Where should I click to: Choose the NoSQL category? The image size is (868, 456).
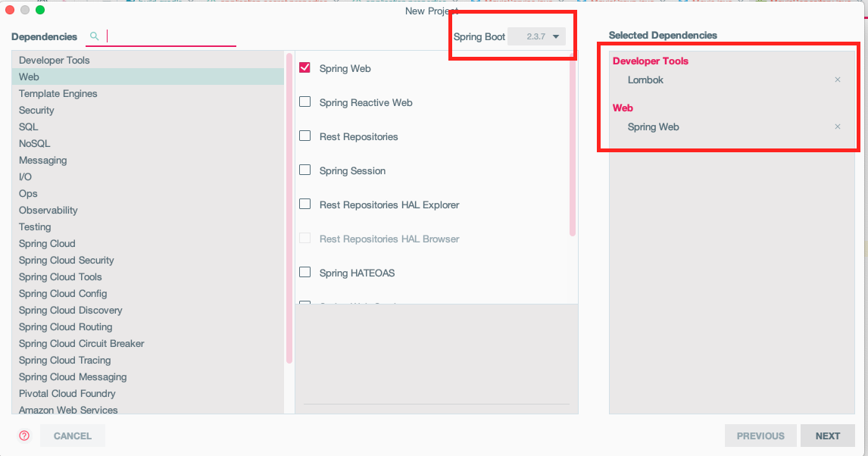pyautogui.click(x=148, y=143)
